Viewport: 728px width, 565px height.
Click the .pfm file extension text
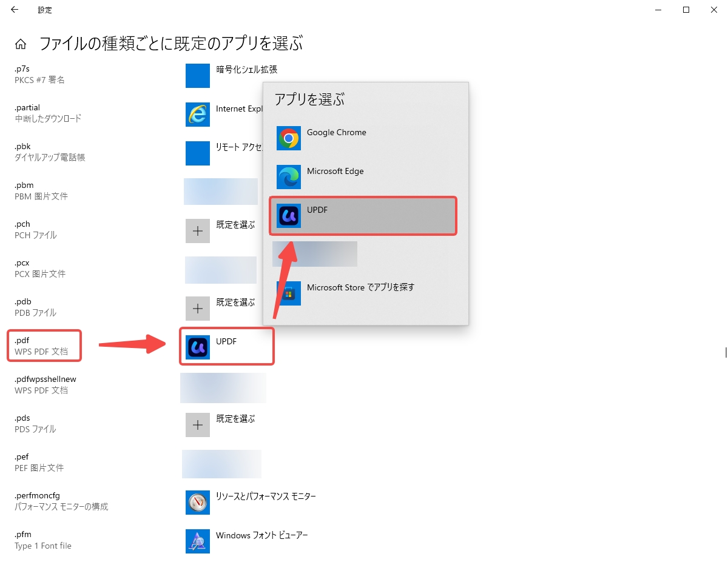click(23, 534)
